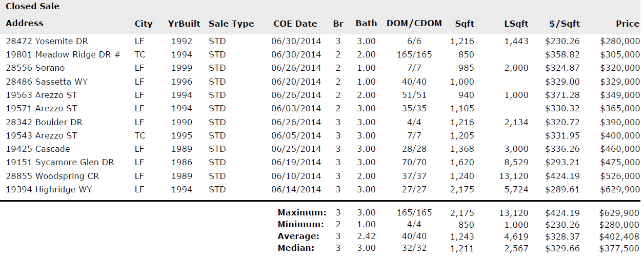Open the 19801 Meadow Ridge DR listing

point(63,55)
